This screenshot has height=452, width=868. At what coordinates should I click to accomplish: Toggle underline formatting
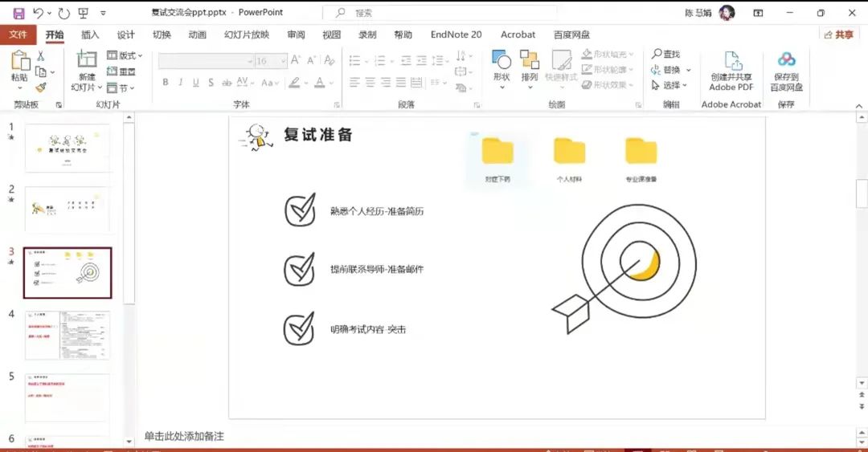(195, 83)
